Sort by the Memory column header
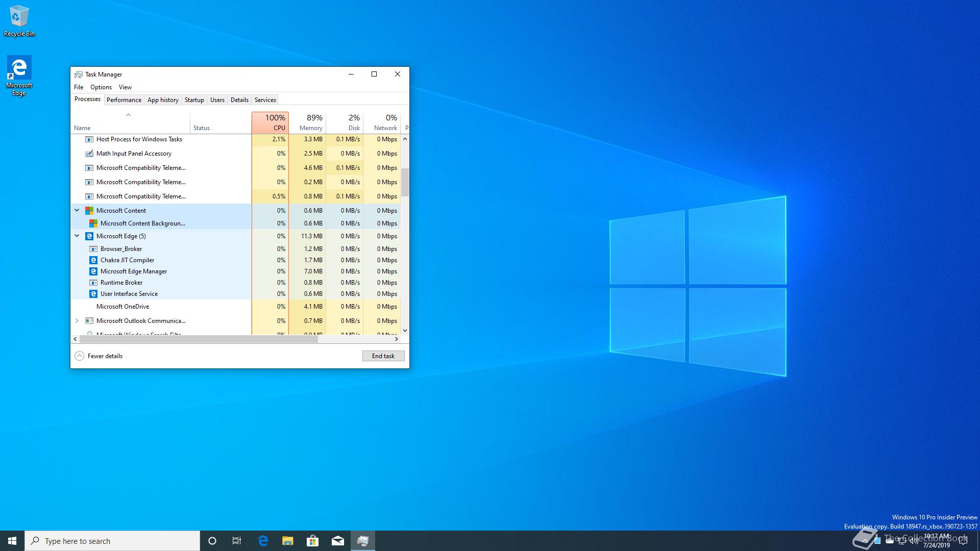 [307, 122]
